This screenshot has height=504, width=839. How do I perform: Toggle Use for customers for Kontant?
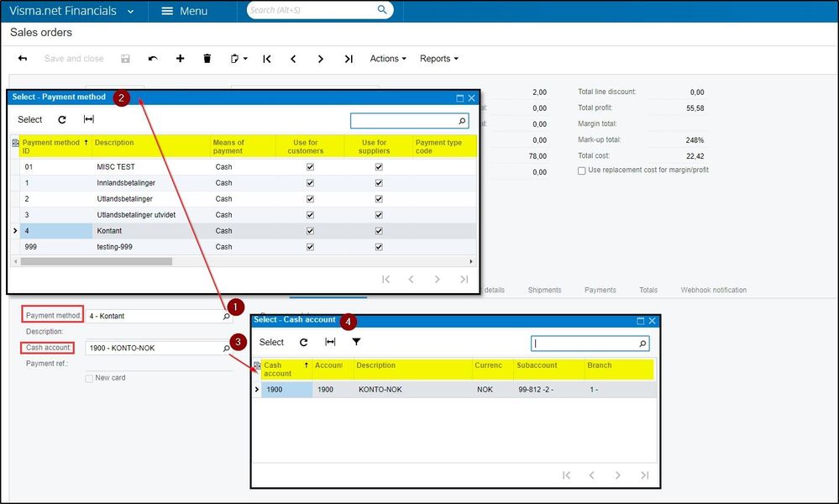[x=310, y=231]
